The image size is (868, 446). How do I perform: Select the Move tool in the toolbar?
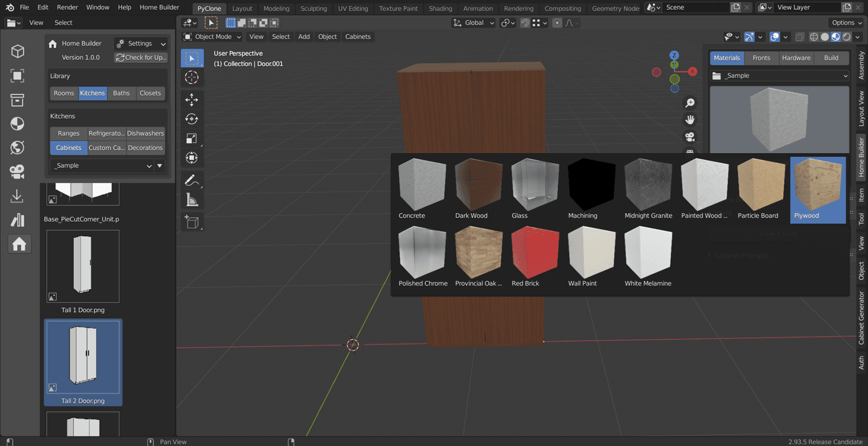pos(192,99)
